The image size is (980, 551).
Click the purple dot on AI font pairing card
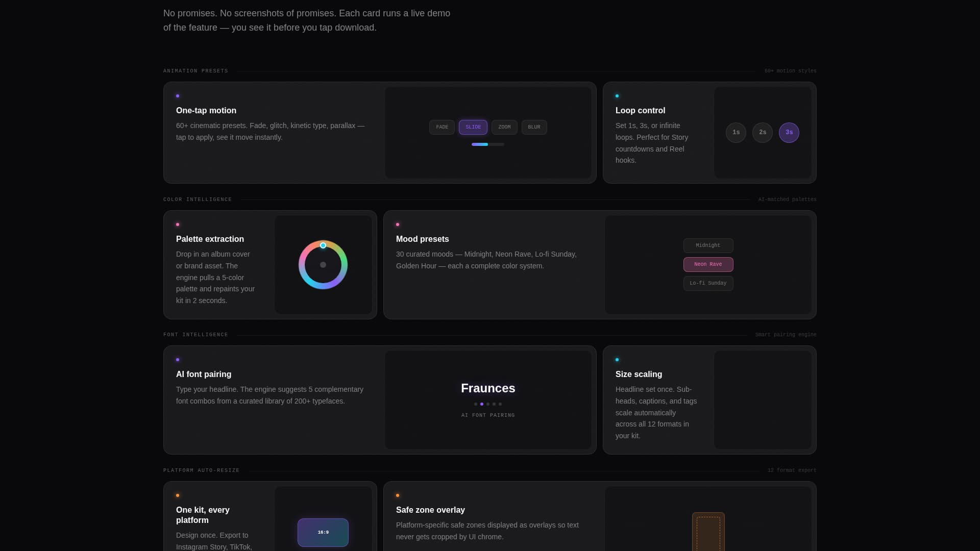(x=178, y=360)
